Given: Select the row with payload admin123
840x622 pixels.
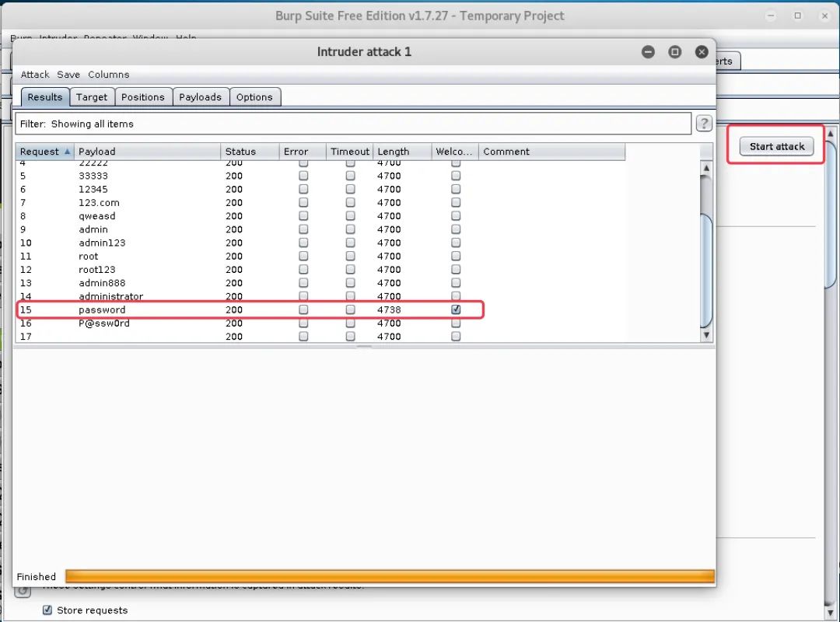Looking at the screenshot, I should [x=320, y=243].
